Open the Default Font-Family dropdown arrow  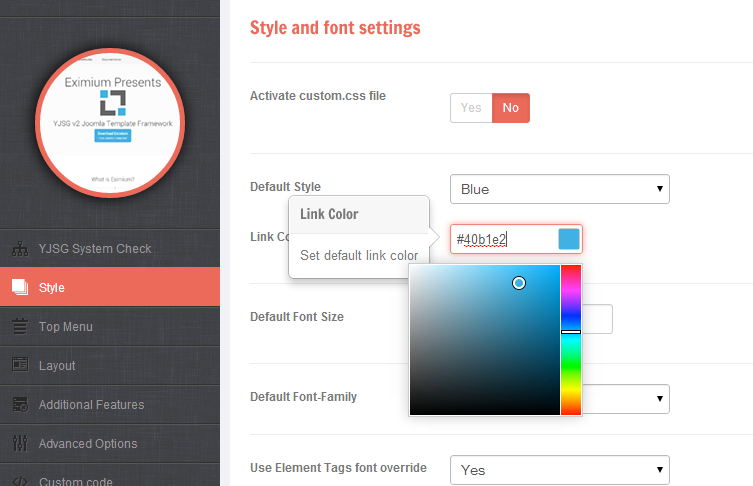660,399
